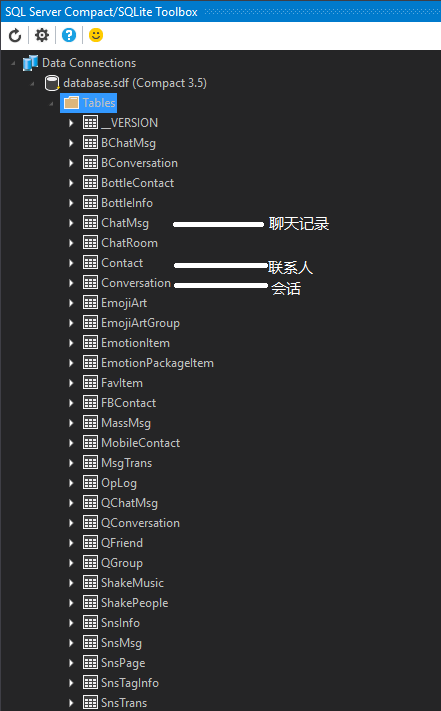Expand the Contact table node
Image resolution: width=441 pixels, height=711 pixels.
click(x=71, y=263)
